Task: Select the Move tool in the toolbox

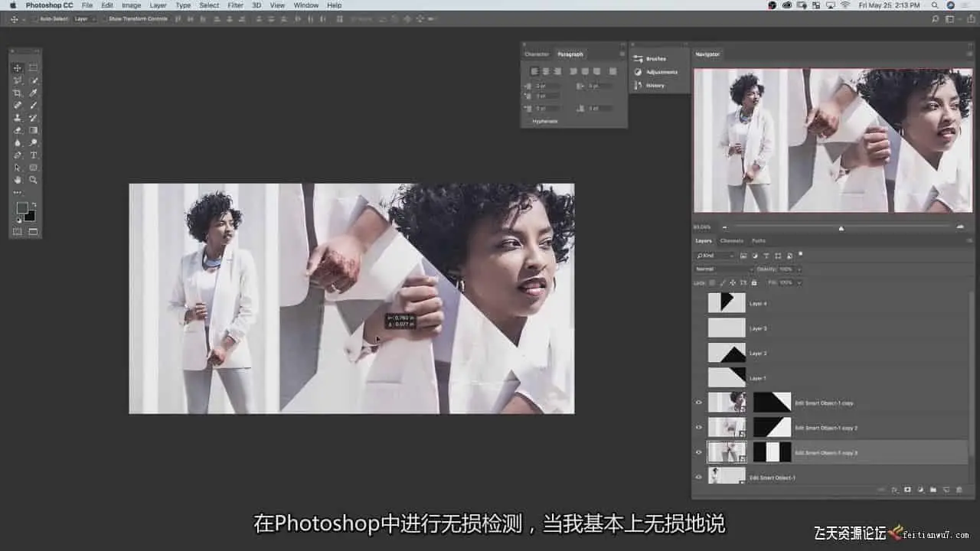Action: pos(18,68)
